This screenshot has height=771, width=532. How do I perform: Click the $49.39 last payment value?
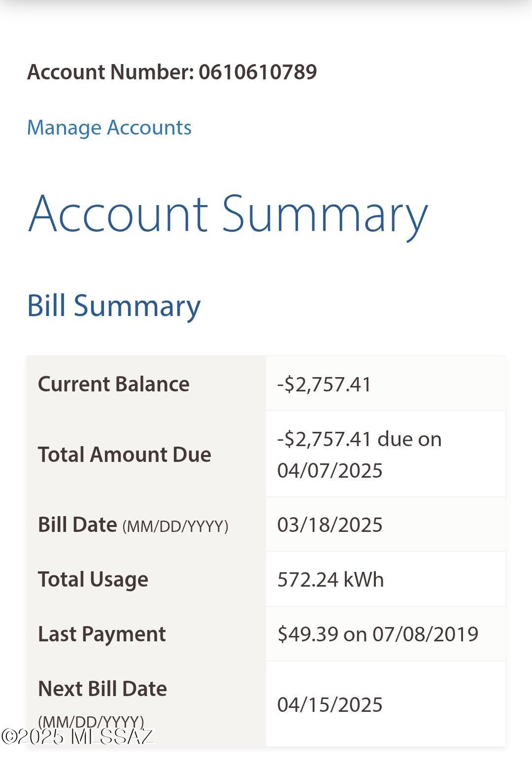click(x=378, y=634)
